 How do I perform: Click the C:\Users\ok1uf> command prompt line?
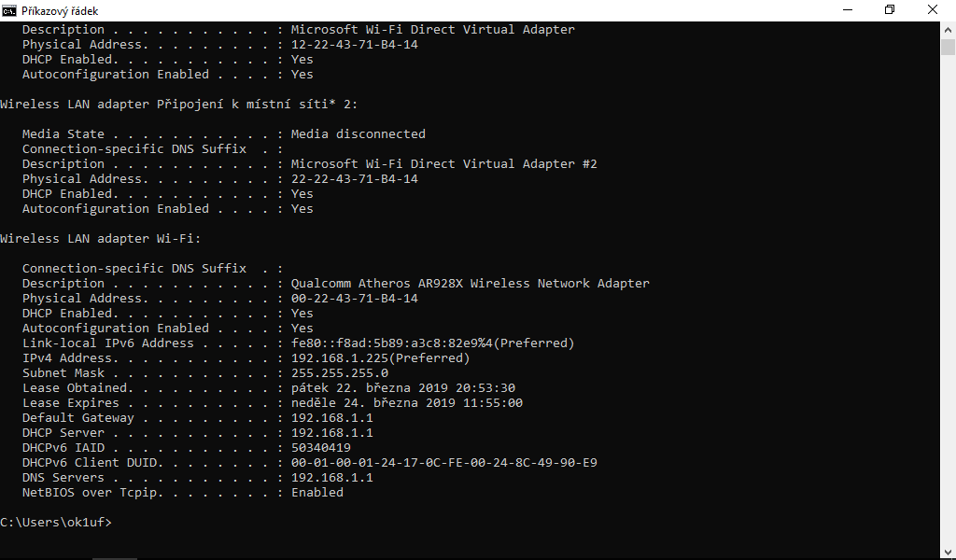pyautogui.click(x=56, y=523)
